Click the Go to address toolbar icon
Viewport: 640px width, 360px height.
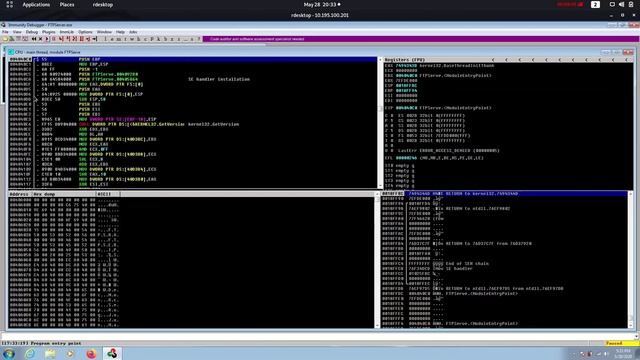coord(96,39)
